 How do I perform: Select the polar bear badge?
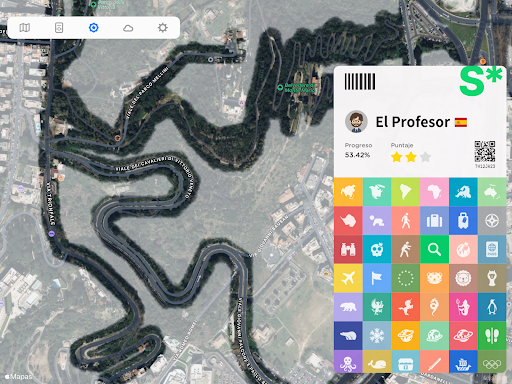pyautogui.click(x=348, y=336)
